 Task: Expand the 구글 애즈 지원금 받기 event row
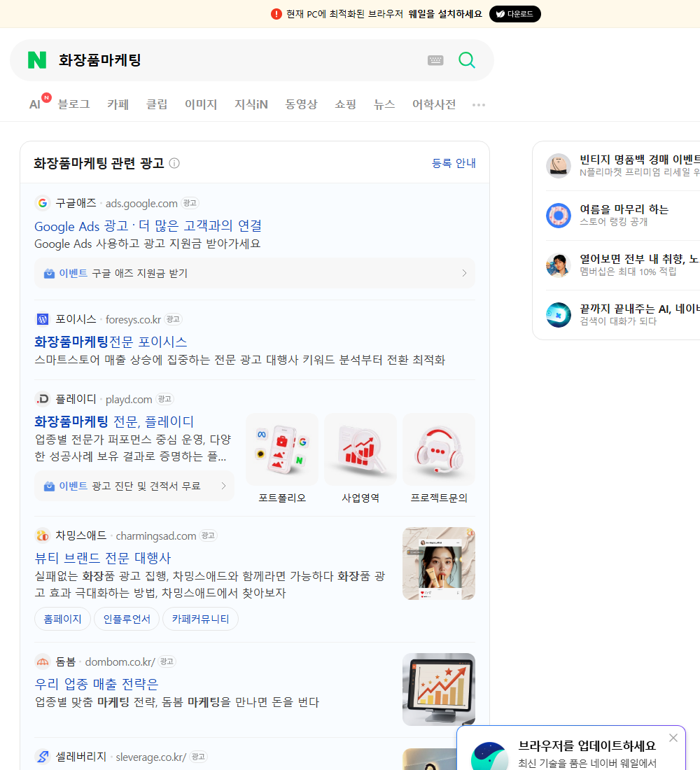point(255,273)
